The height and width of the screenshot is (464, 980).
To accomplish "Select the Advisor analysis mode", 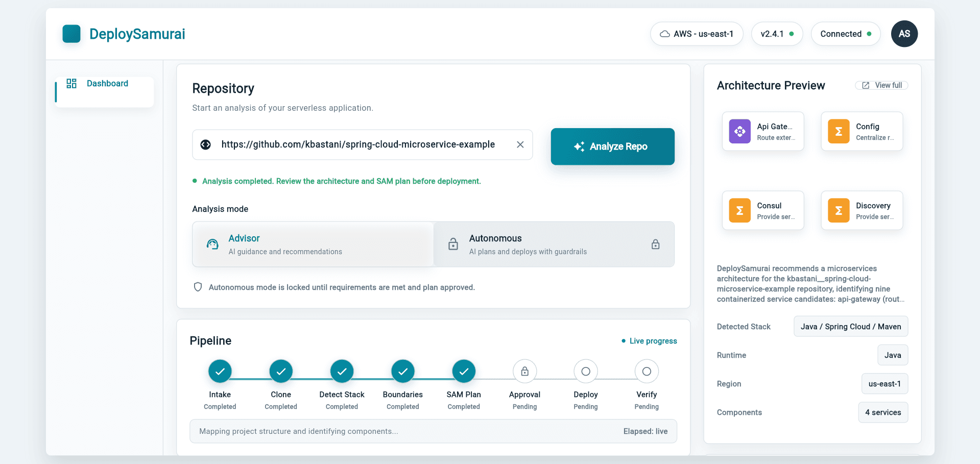I will (313, 244).
